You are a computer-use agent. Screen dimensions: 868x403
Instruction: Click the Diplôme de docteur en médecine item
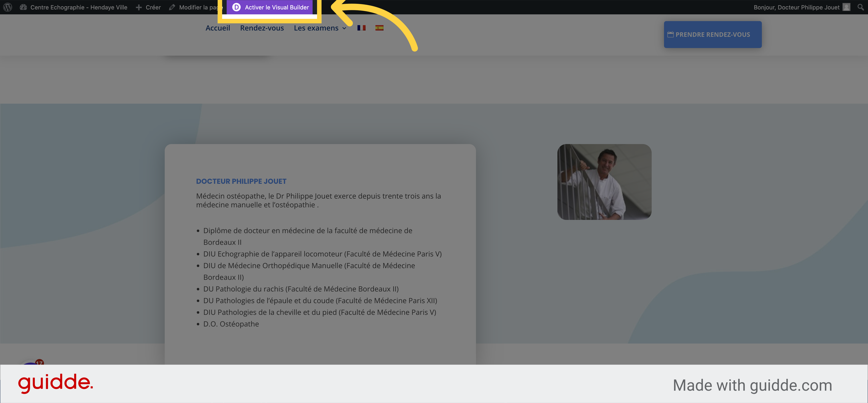[x=308, y=236]
